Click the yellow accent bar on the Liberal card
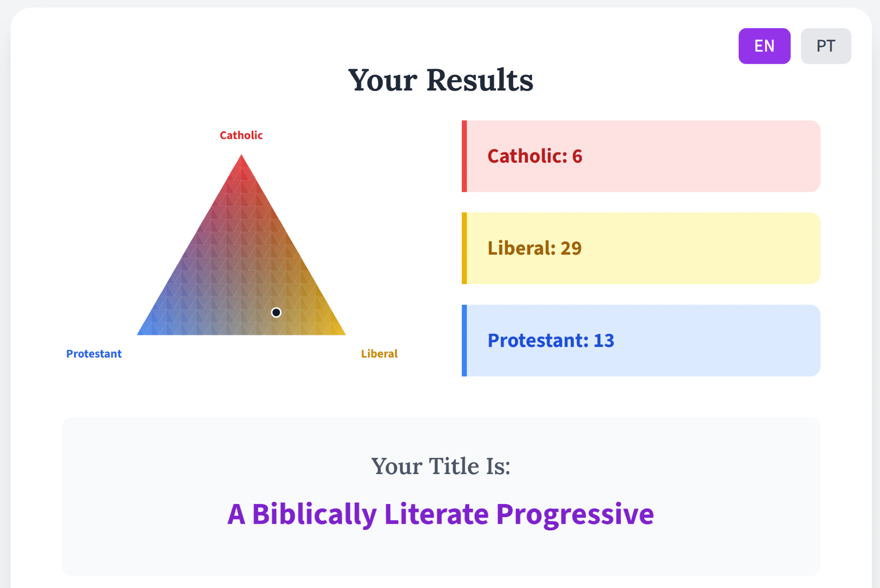 464,248
